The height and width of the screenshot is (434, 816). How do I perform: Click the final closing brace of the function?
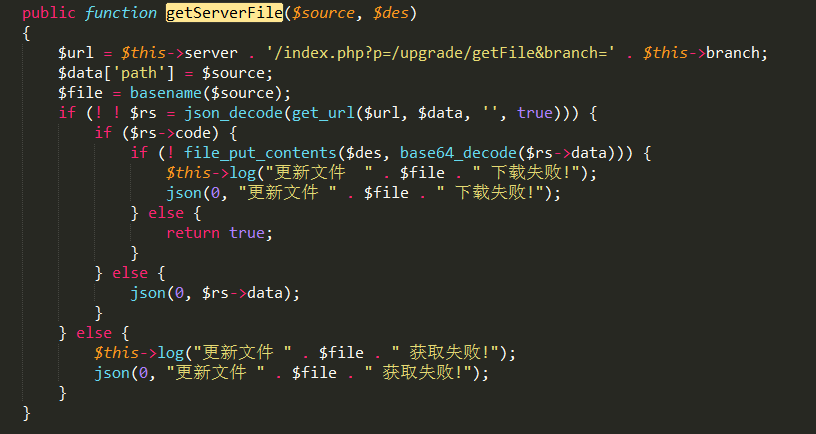(27, 413)
